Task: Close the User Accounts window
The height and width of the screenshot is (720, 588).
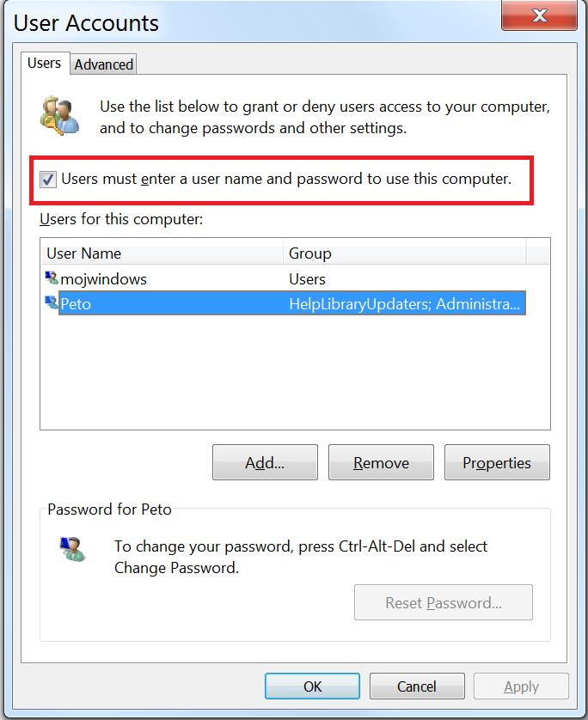Action: (539, 15)
